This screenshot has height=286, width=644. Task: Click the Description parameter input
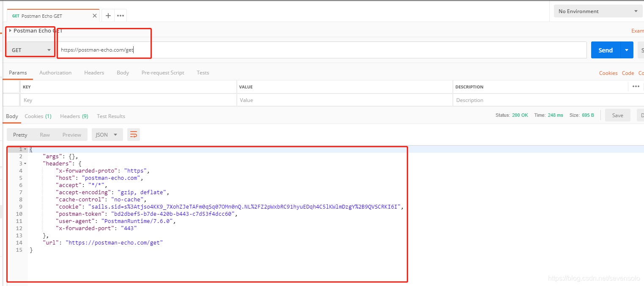pyautogui.click(x=548, y=100)
